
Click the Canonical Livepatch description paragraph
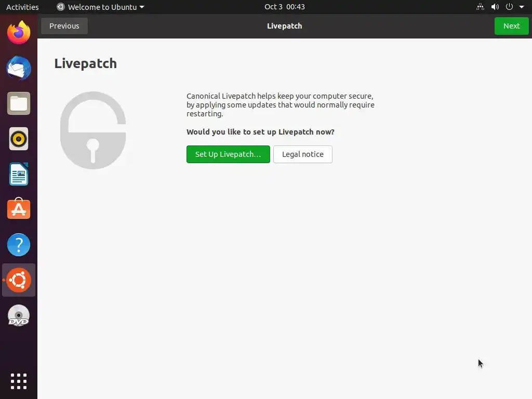coord(280,105)
